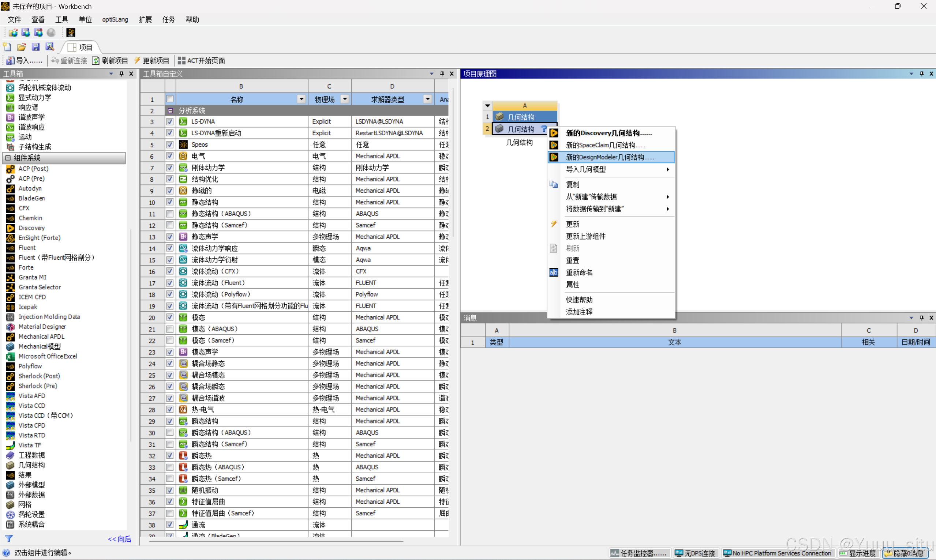Image resolution: width=936 pixels, height=560 pixels.
Task: Click the Fluent component icon in toolbox
Action: [x=11, y=248]
